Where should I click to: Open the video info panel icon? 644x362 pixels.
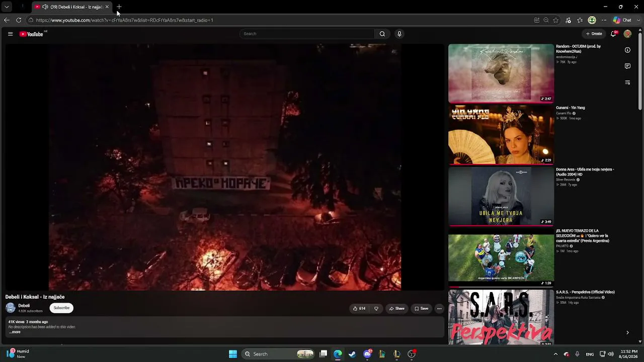627,50
